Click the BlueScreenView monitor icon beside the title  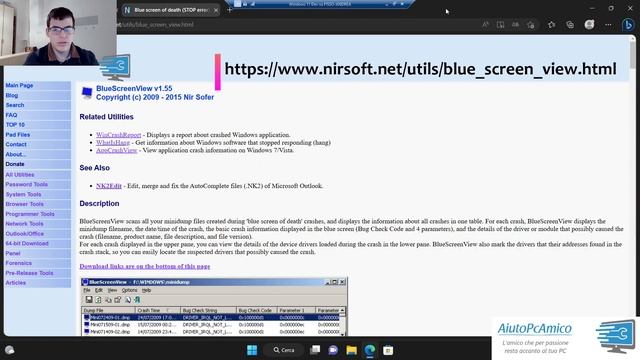87,93
